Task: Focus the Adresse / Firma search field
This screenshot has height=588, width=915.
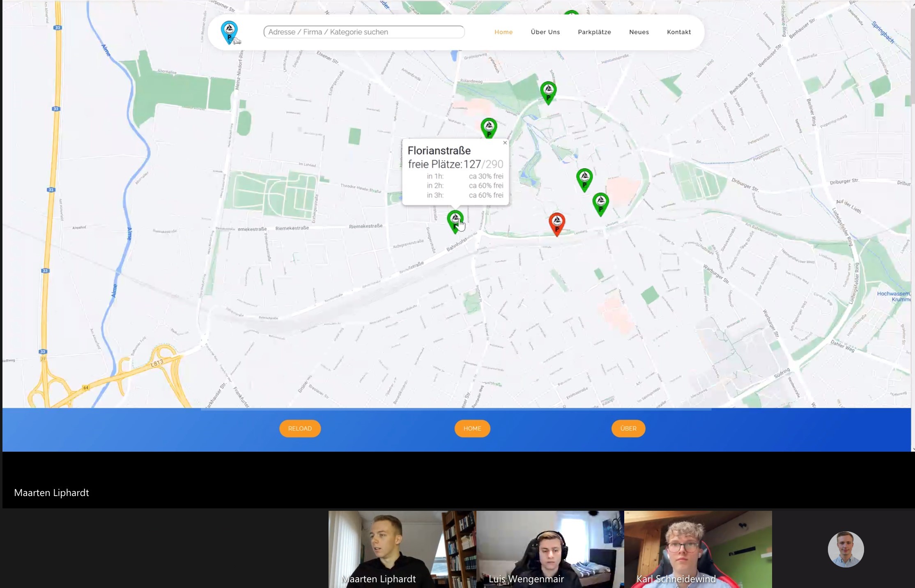Action: [364, 32]
